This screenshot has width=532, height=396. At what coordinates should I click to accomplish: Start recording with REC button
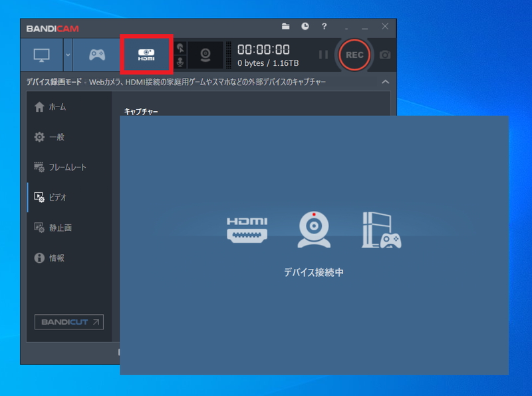point(354,55)
